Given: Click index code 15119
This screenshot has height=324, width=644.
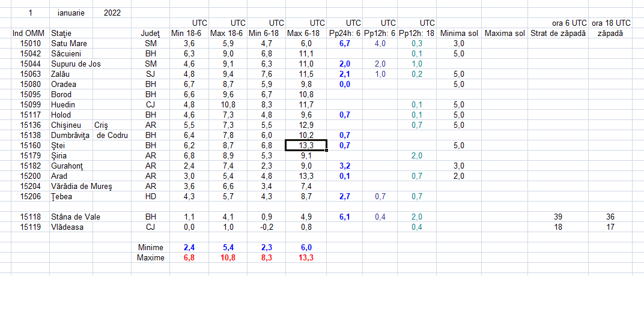Looking at the screenshot, I should tap(30, 227).
